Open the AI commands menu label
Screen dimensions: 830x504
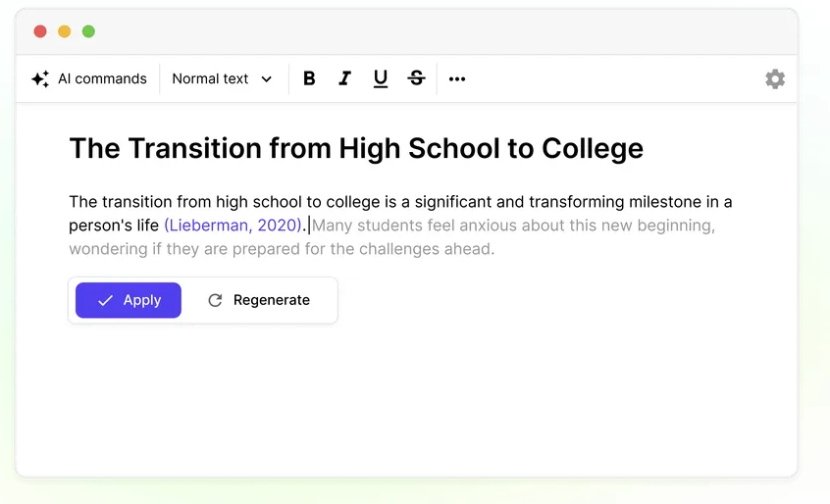tap(102, 78)
